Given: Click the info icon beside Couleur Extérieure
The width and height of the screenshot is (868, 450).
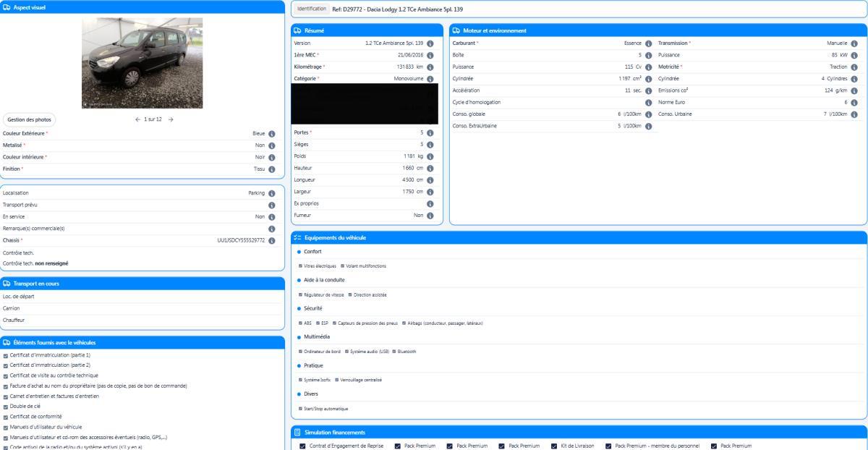Looking at the screenshot, I should (x=272, y=133).
